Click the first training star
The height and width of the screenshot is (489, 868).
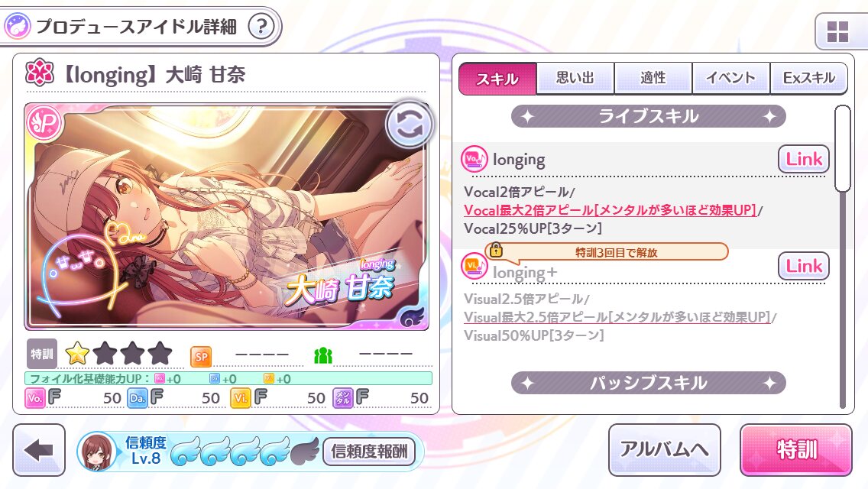[x=77, y=353]
